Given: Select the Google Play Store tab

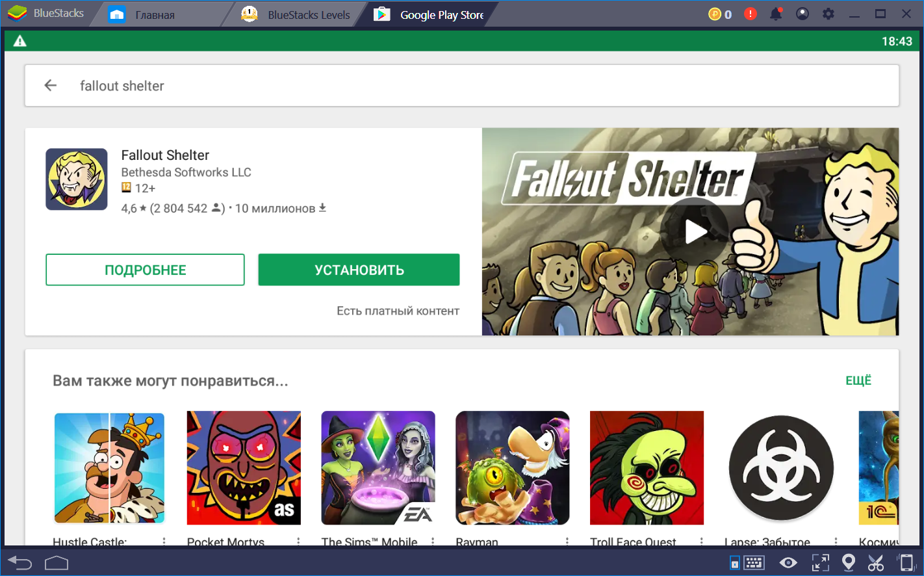Looking at the screenshot, I should click(429, 15).
